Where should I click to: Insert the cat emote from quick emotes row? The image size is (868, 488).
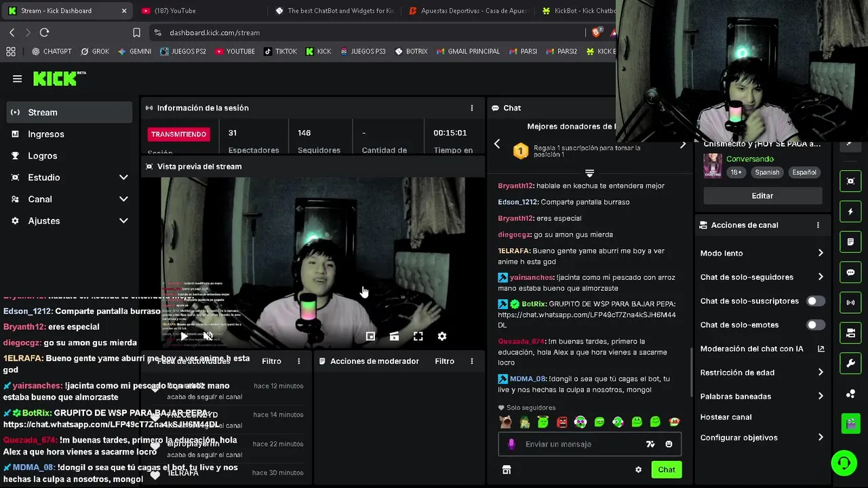[x=506, y=422]
